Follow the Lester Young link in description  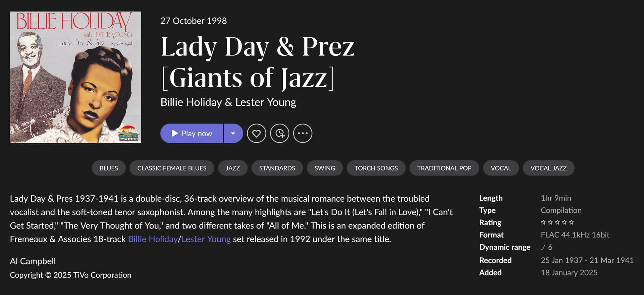tap(206, 239)
